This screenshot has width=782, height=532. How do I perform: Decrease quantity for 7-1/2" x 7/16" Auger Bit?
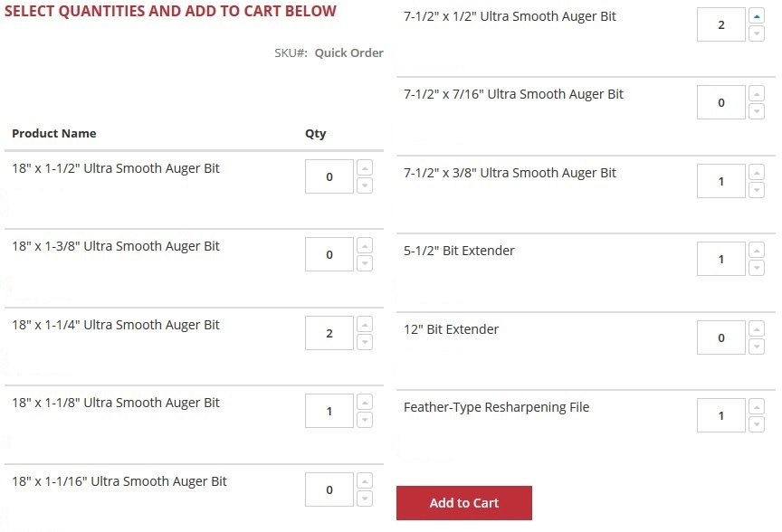click(x=757, y=111)
